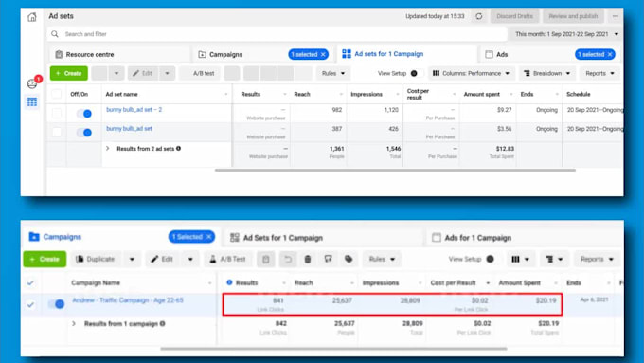This screenshot has height=363, width=644.
Task: Click the greyed Edit button in top toolbar
Action: click(x=143, y=74)
